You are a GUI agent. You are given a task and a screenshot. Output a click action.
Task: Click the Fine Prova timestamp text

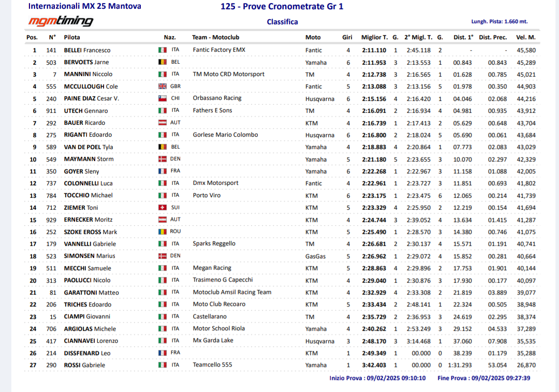[x=483, y=378]
